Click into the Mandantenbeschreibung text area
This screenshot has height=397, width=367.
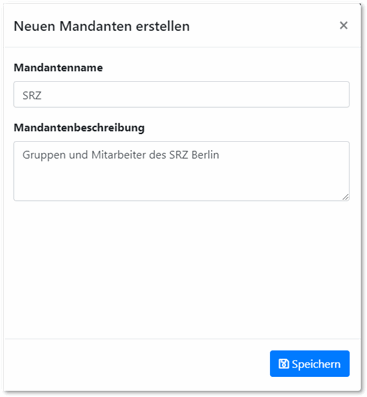click(x=181, y=171)
